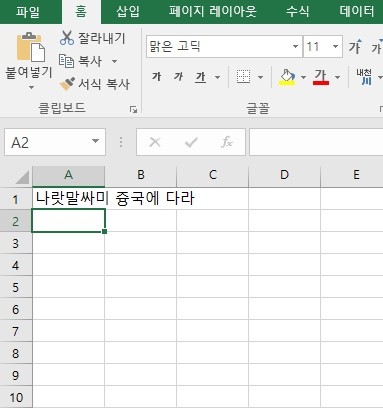Viewport: 383px width, 408px height.
Task: Apply the yellow fill color bucket
Action: coord(287,77)
